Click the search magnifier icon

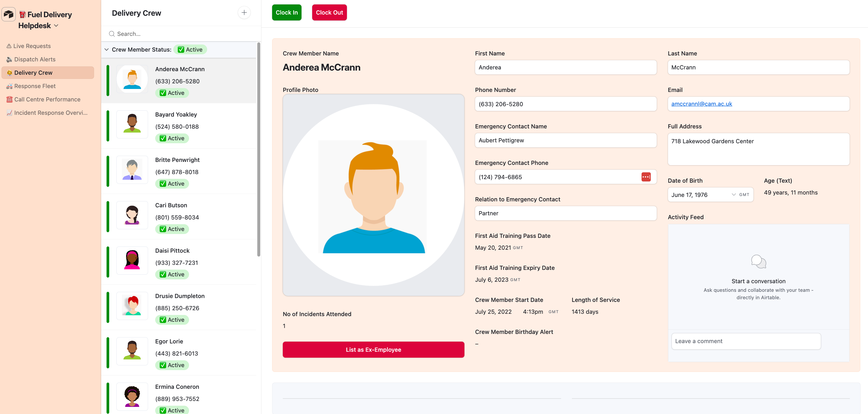point(112,34)
